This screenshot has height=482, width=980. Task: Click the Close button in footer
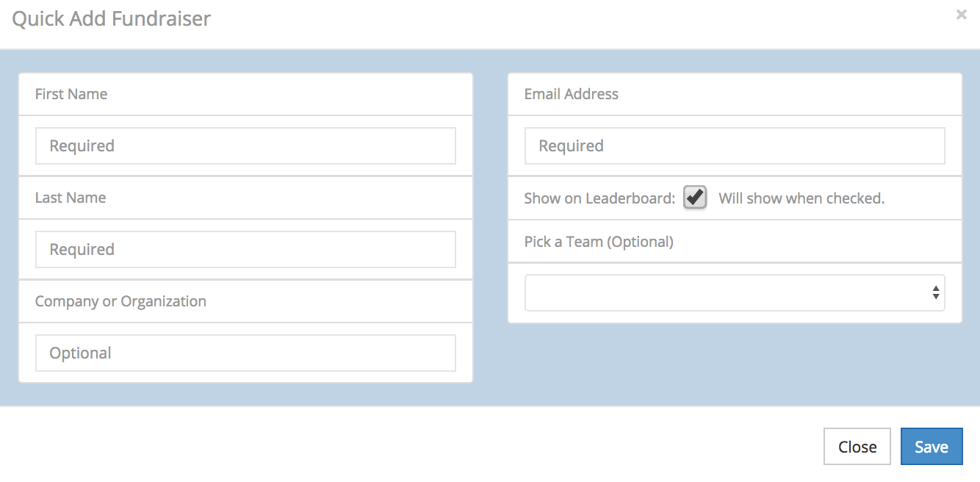[857, 447]
